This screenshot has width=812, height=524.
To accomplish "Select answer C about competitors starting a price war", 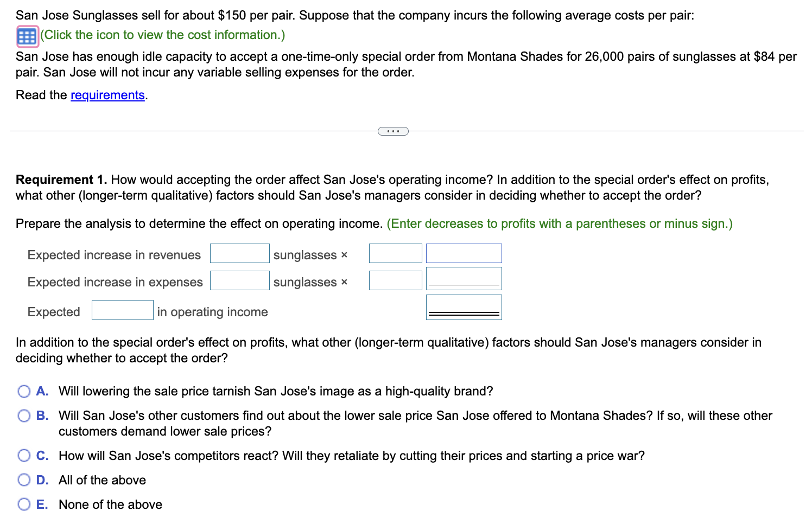I will pos(24,456).
